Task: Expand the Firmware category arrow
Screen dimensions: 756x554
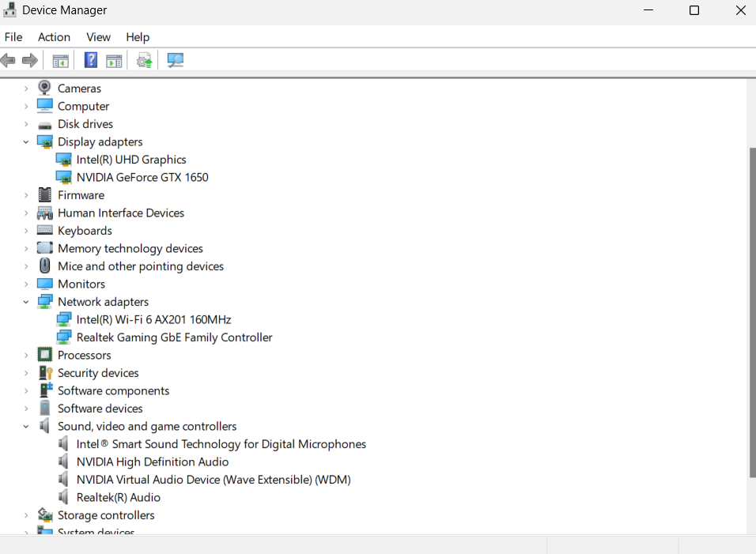Action: 26,195
